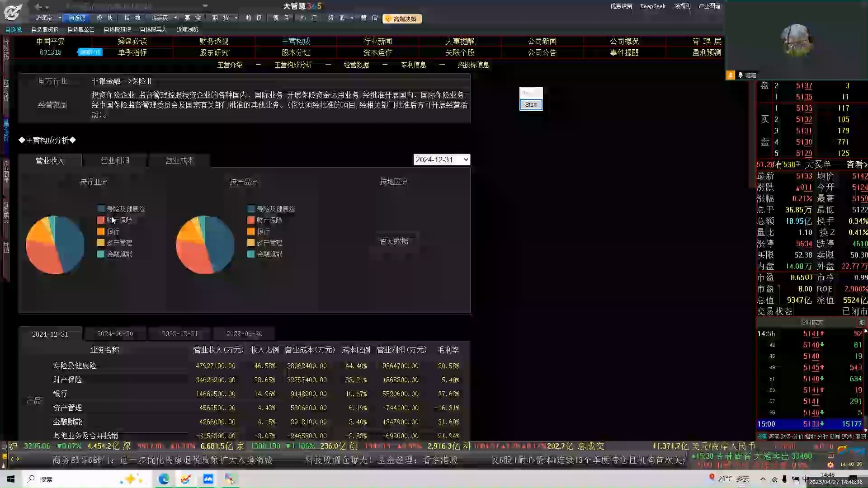Screen dimensions: 868x488
Task: Open the 股东研究 F10 section
Action: click(x=214, y=52)
